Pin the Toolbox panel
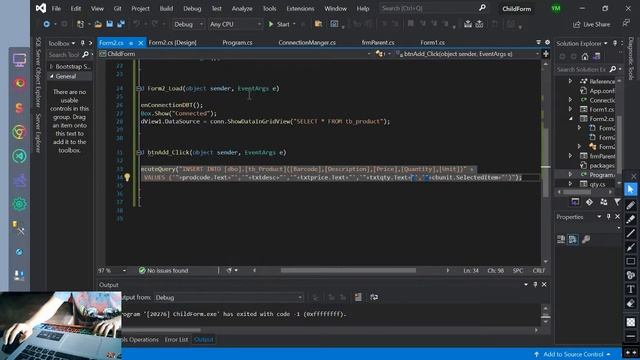 [x=82, y=43]
